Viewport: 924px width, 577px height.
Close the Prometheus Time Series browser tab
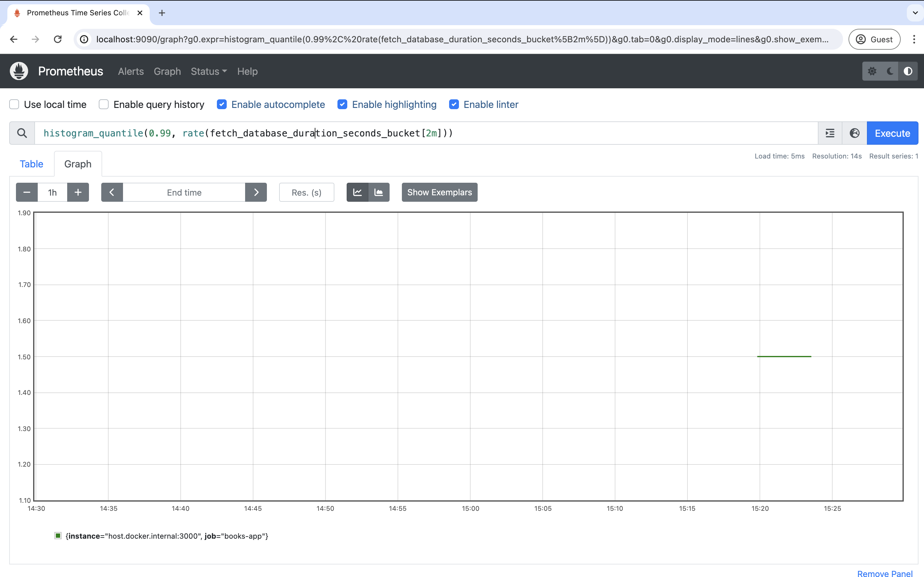click(140, 13)
